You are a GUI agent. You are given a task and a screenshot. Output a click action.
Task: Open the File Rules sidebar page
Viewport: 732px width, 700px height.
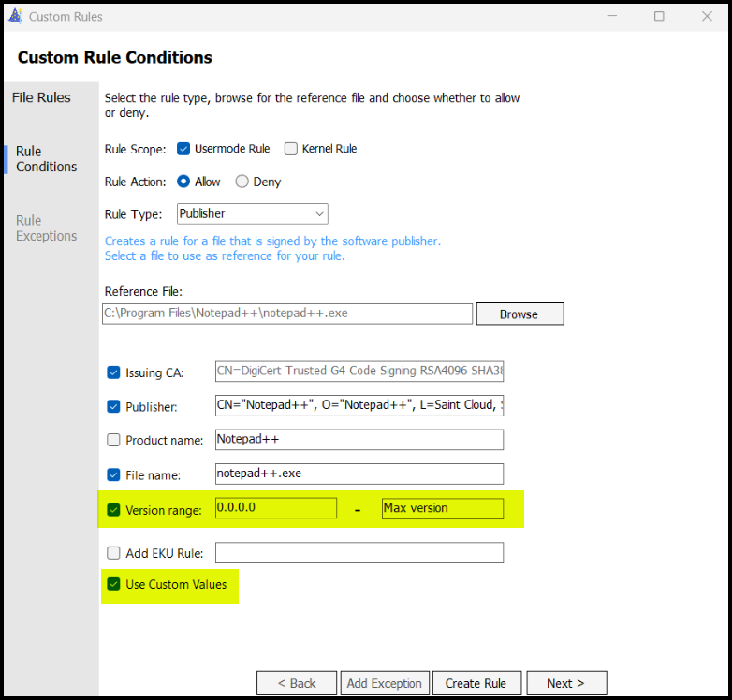[41, 97]
